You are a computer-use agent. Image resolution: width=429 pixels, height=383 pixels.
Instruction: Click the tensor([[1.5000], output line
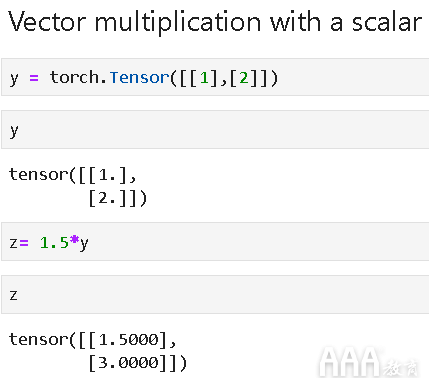[x=92, y=340]
